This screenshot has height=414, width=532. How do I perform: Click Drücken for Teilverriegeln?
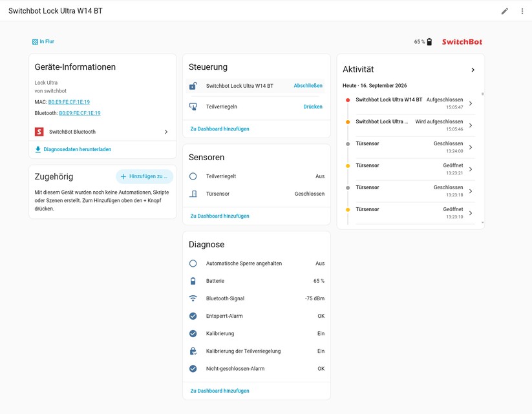click(x=313, y=107)
